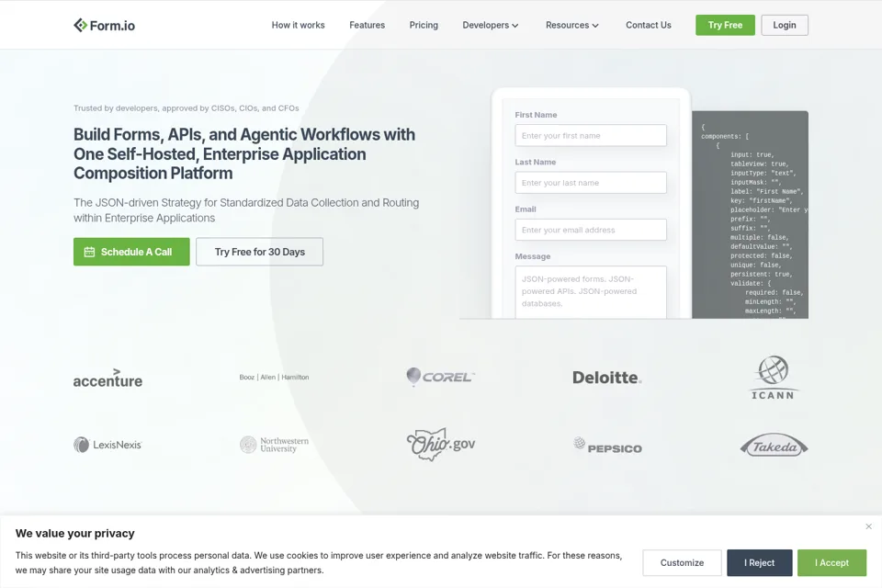Expand the Developers dropdown menu
This screenshot has width=882, height=588.
491,26
